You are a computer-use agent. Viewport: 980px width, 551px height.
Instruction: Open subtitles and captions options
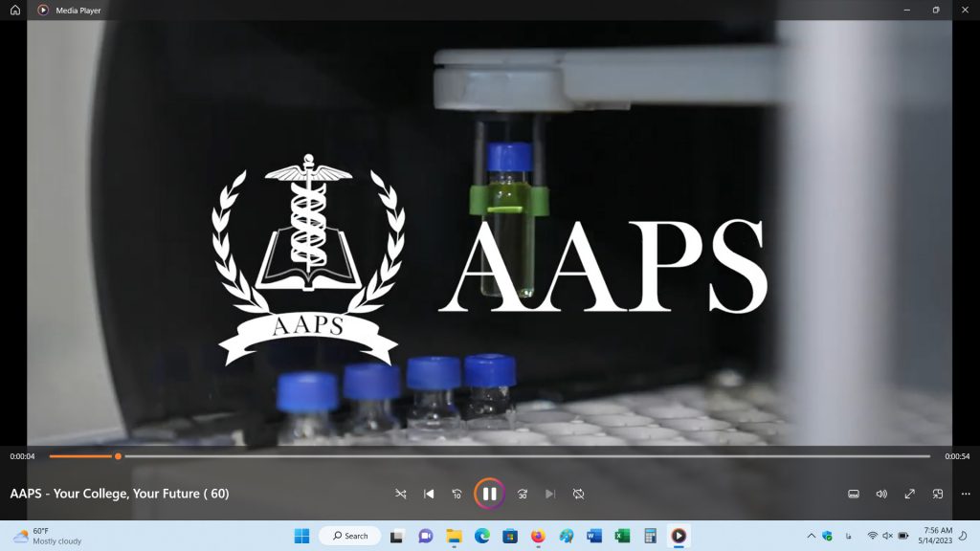pos(853,494)
